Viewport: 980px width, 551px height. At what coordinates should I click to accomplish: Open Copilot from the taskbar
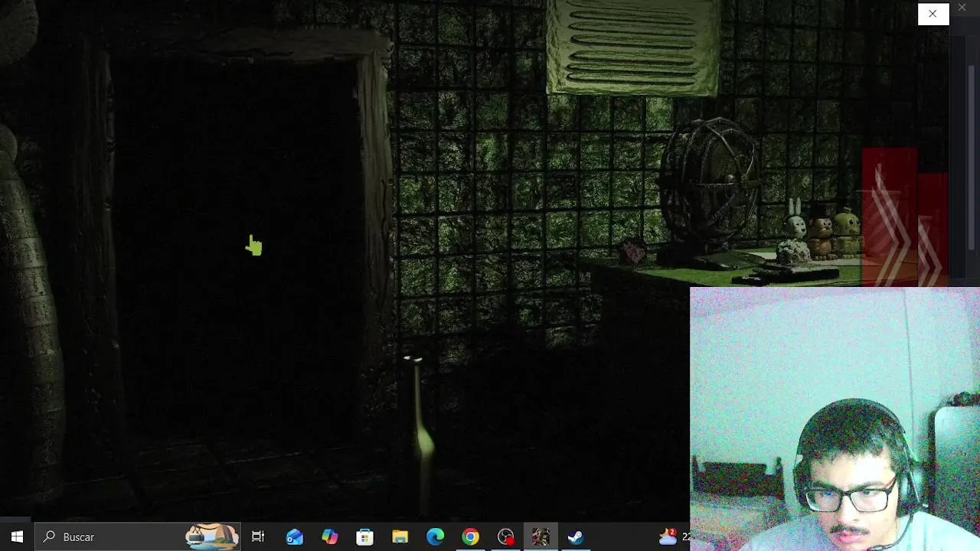(x=330, y=536)
